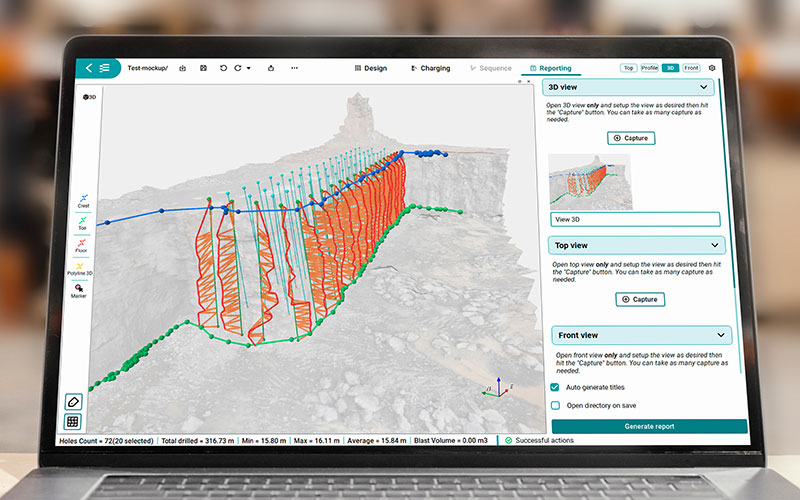The height and width of the screenshot is (500, 800).
Task: Select the Toe line tool
Action: point(82,223)
